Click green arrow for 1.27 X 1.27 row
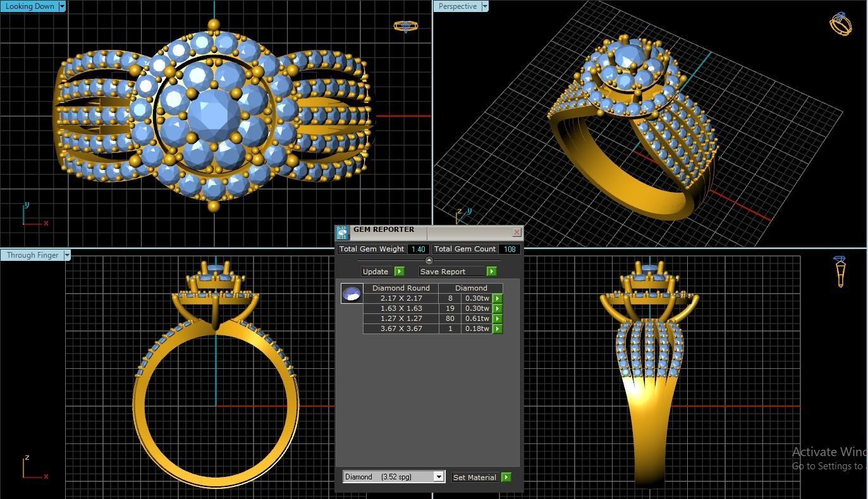The height and width of the screenshot is (499, 868). click(x=498, y=318)
